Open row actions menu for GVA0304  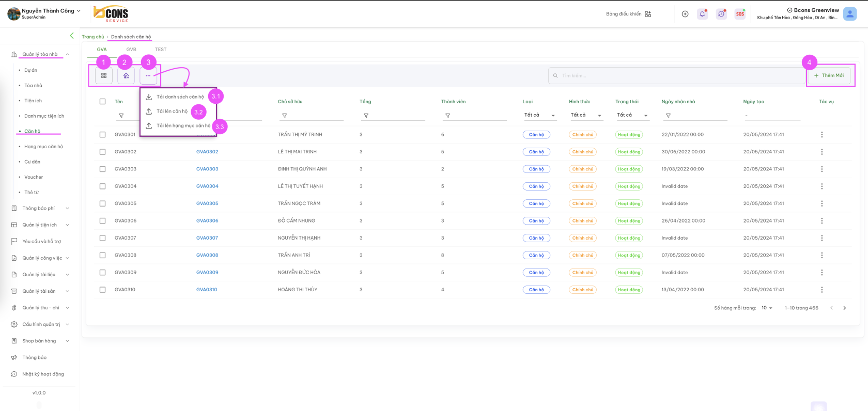822,186
